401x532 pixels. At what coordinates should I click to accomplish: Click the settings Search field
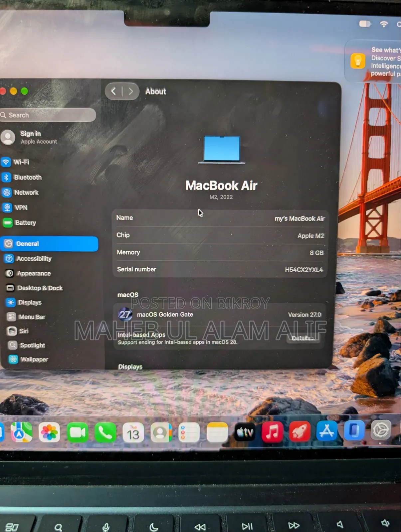pyautogui.click(x=48, y=115)
